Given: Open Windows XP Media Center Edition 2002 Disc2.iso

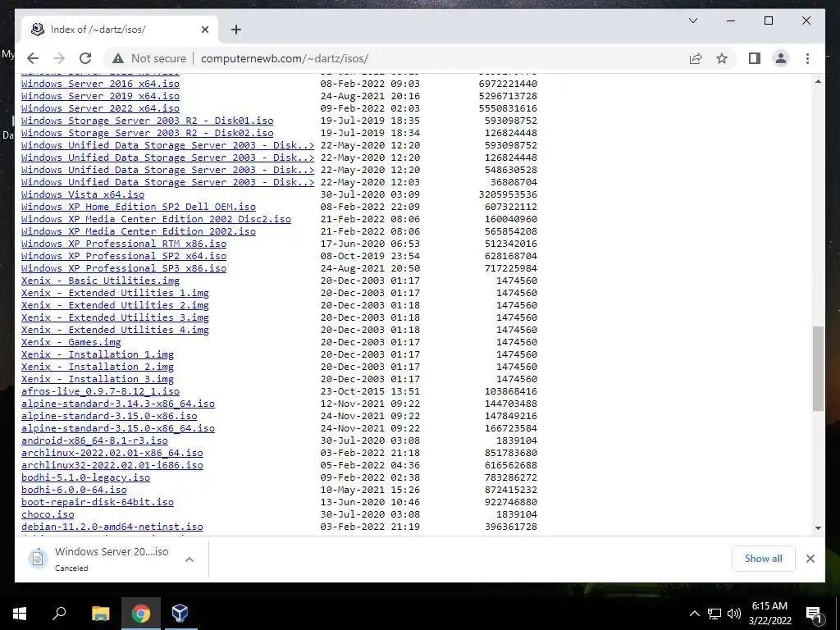Looking at the screenshot, I should (156, 219).
